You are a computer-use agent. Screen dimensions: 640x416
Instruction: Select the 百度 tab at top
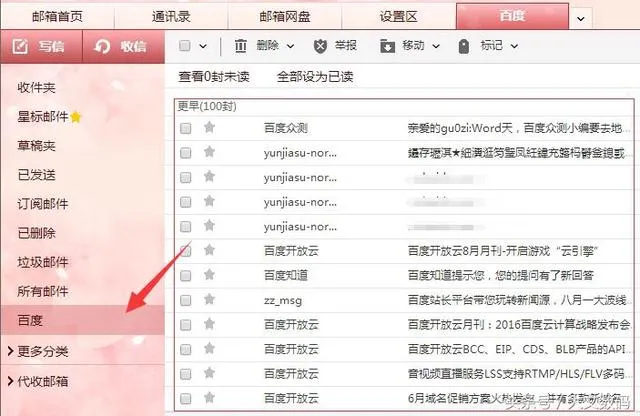click(512, 16)
